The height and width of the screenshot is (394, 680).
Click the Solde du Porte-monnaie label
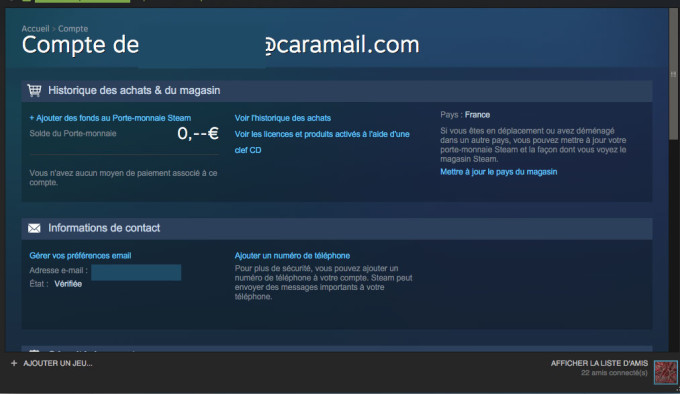tap(73, 134)
